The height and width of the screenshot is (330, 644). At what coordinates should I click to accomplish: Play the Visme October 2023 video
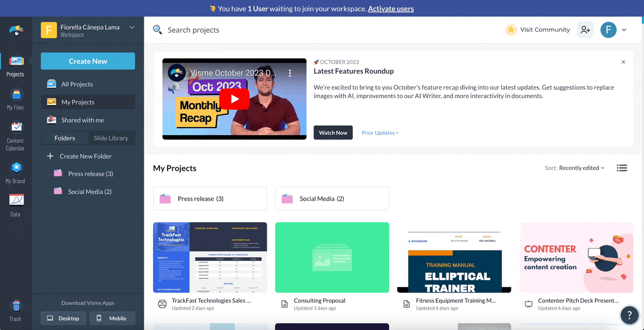pyautogui.click(x=235, y=99)
